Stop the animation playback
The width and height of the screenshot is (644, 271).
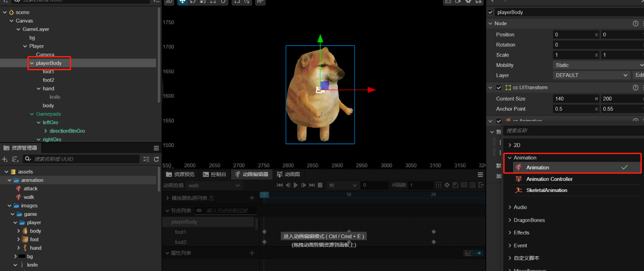320,185
